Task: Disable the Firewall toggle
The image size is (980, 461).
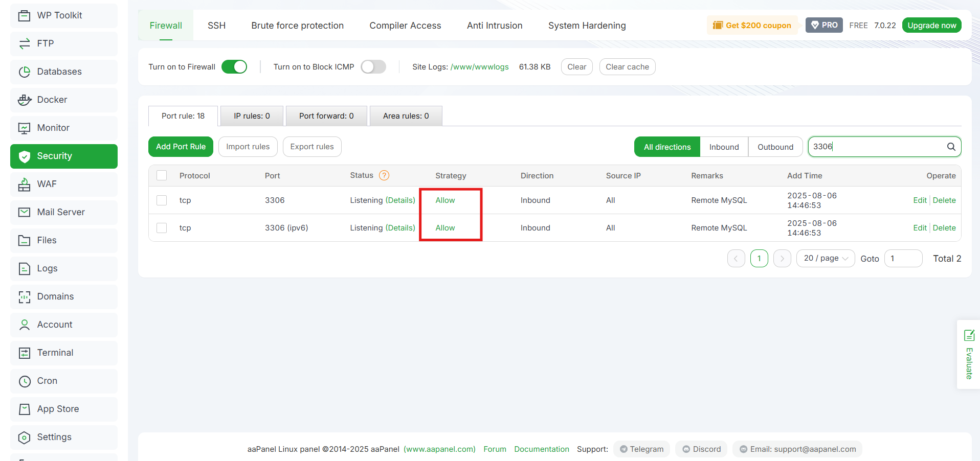Action: click(x=234, y=66)
